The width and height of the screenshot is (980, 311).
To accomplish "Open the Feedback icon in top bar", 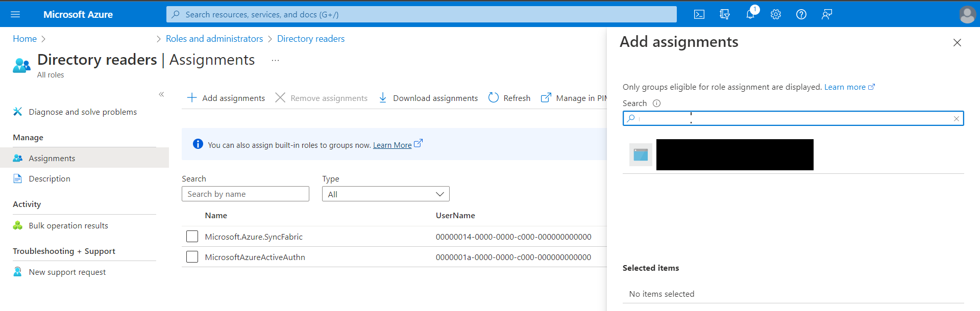I will [x=827, y=14].
